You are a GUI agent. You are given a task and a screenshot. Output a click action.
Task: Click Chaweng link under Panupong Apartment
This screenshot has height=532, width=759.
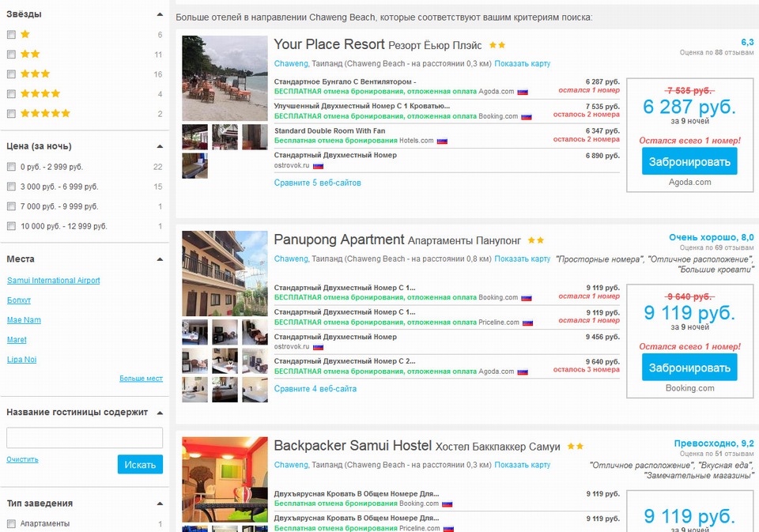click(x=291, y=259)
